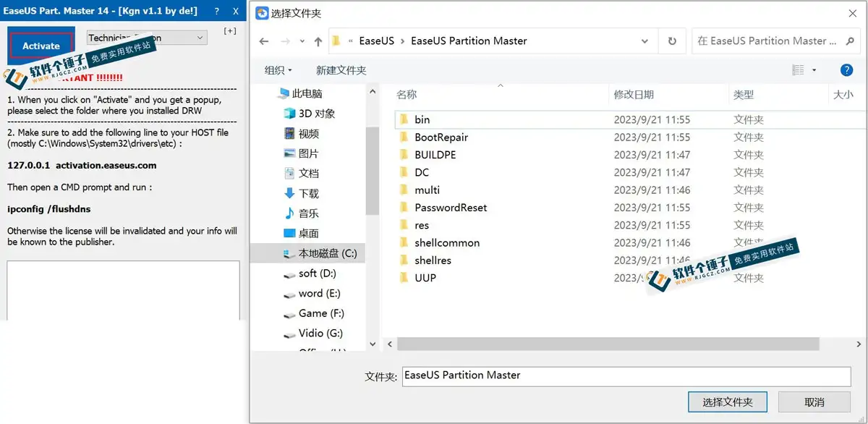Viewport: 868px width, 424px height.
Task: Open recent locations dropdown arrow
Action: point(302,41)
